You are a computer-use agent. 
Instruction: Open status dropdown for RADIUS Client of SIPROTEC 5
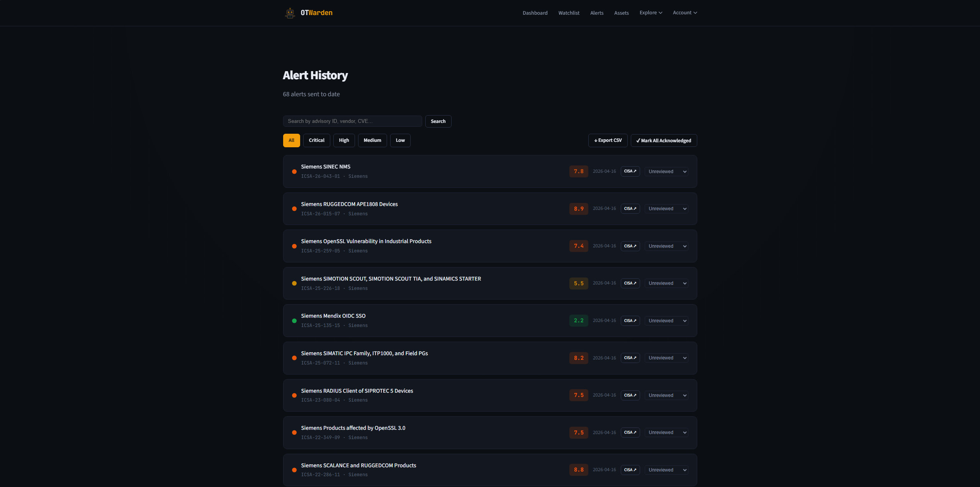666,395
